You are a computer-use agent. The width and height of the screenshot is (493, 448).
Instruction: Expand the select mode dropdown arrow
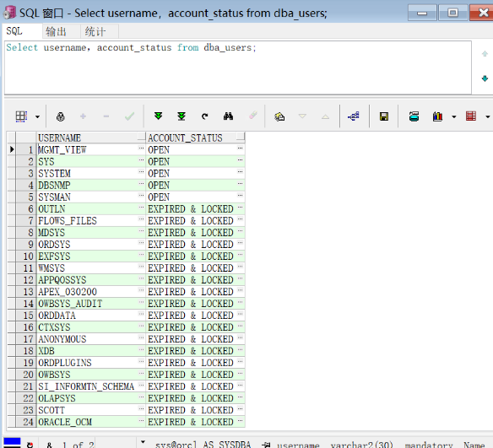[37, 117]
